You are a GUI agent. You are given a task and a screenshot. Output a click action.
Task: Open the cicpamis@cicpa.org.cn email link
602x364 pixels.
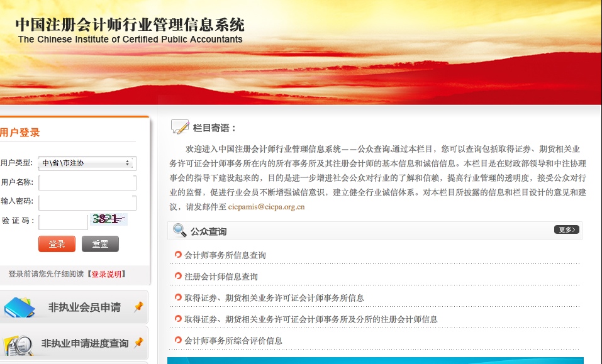(267, 207)
